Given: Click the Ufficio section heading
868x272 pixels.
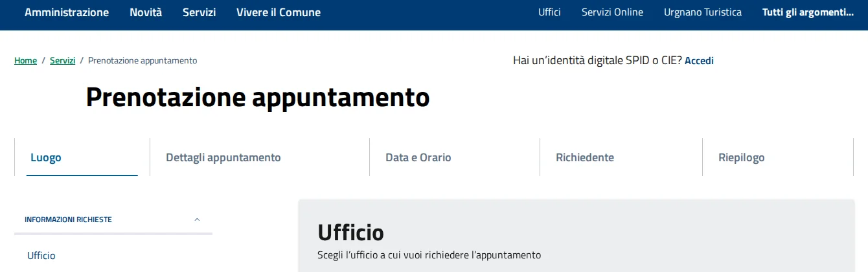Looking at the screenshot, I should (x=350, y=232).
